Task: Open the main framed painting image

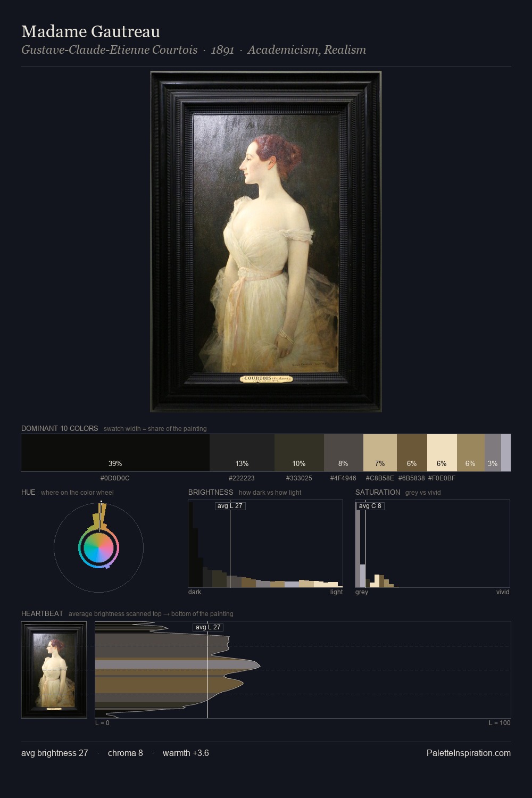Action: tap(266, 242)
